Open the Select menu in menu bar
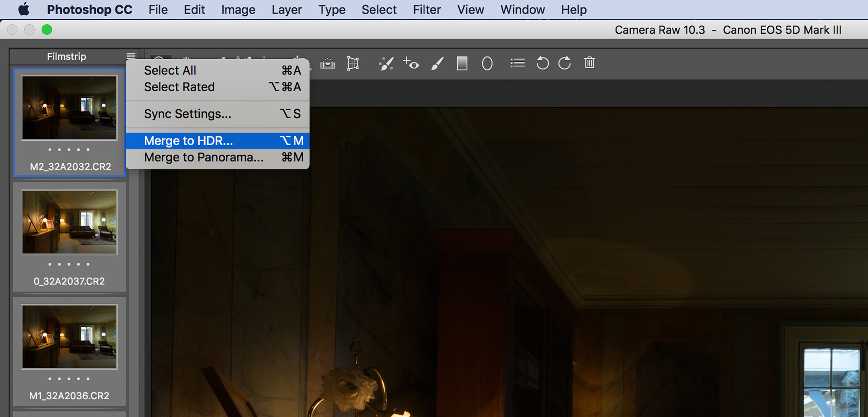Screen dimensions: 868x417 [379, 9]
